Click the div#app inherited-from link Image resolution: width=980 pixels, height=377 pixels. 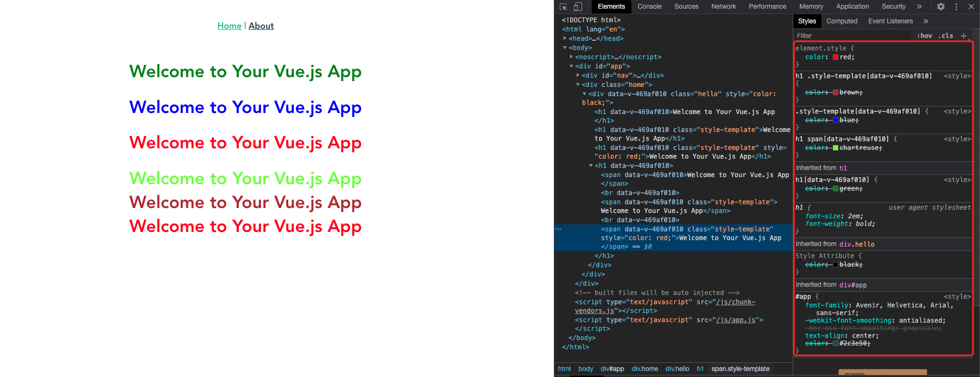(853, 285)
